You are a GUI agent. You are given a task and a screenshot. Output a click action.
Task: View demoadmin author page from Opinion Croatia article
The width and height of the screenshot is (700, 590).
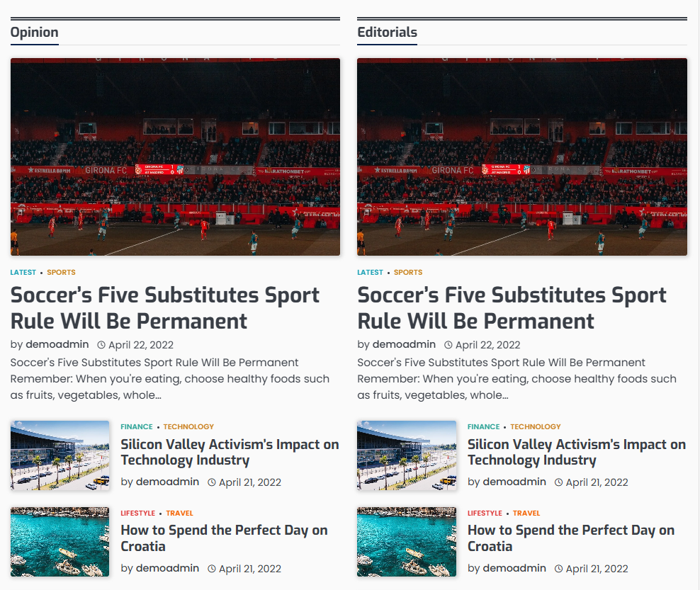tap(167, 568)
